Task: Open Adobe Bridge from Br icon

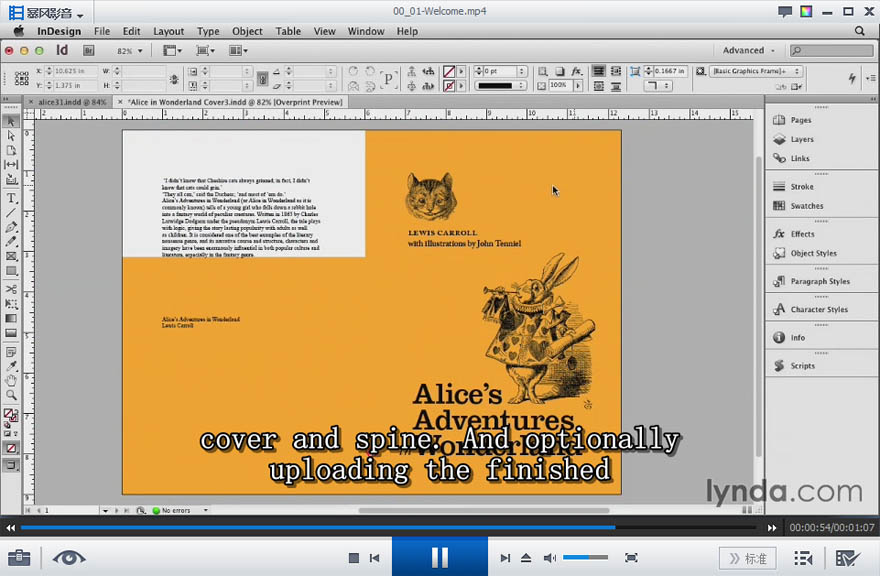Action: pyautogui.click(x=88, y=51)
